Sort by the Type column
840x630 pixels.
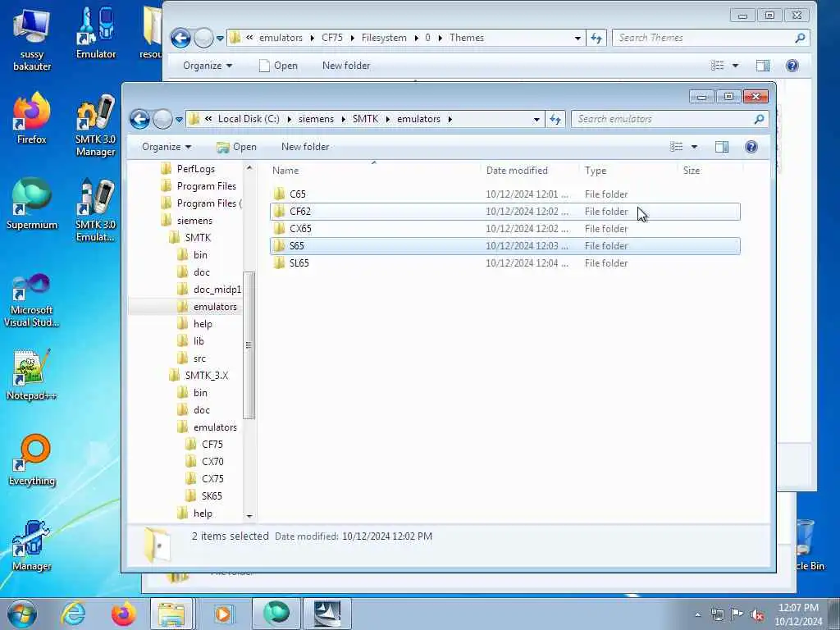click(x=628, y=171)
